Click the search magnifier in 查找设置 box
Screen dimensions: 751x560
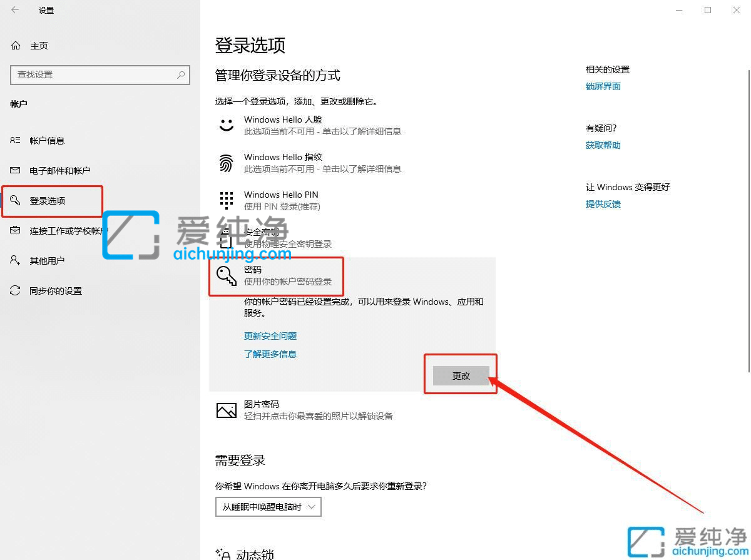(181, 74)
